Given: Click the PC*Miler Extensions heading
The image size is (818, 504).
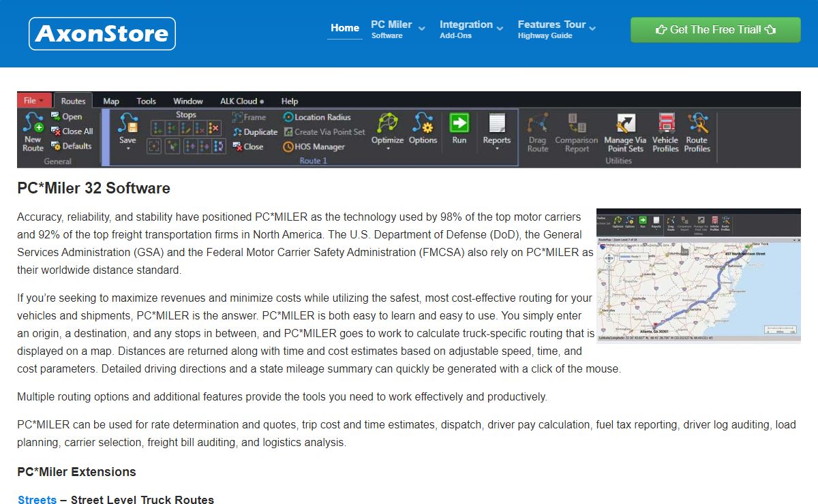Looking at the screenshot, I should pyautogui.click(x=76, y=472).
